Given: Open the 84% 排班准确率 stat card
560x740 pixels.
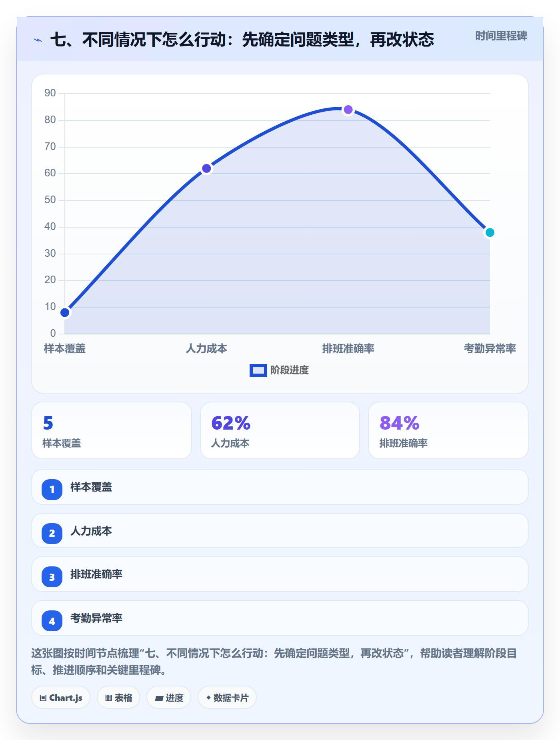Looking at the screenshot, I should (448, 430).
